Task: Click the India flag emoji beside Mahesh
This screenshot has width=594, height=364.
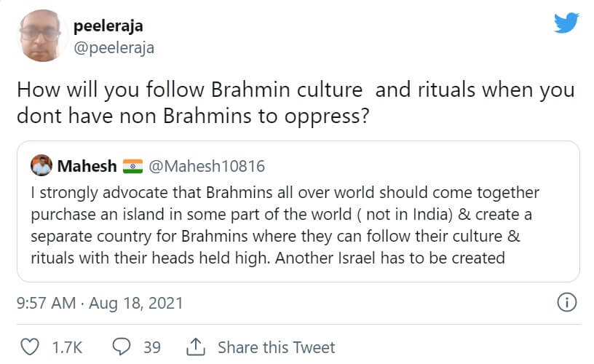Action: point(132,167)
